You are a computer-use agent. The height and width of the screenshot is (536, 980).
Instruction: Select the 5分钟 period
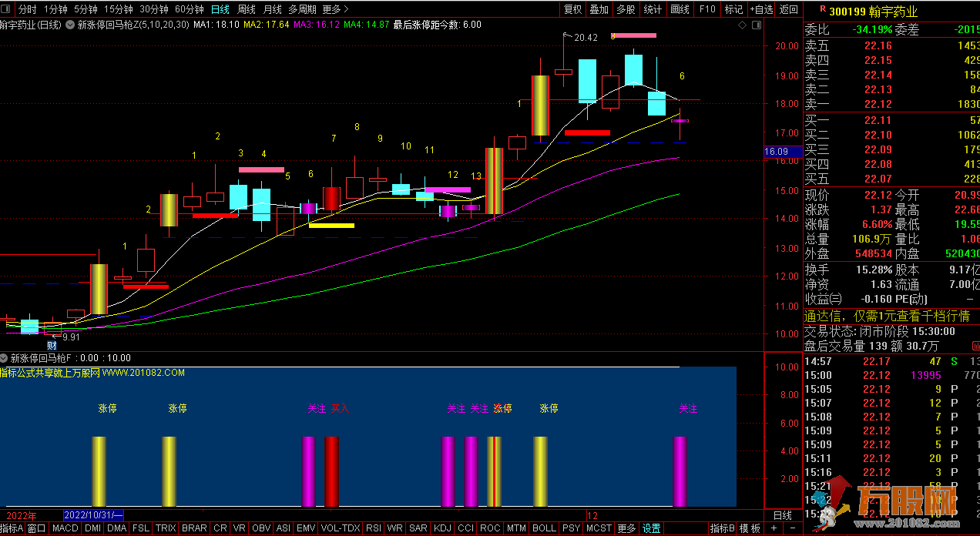(86, 9)
